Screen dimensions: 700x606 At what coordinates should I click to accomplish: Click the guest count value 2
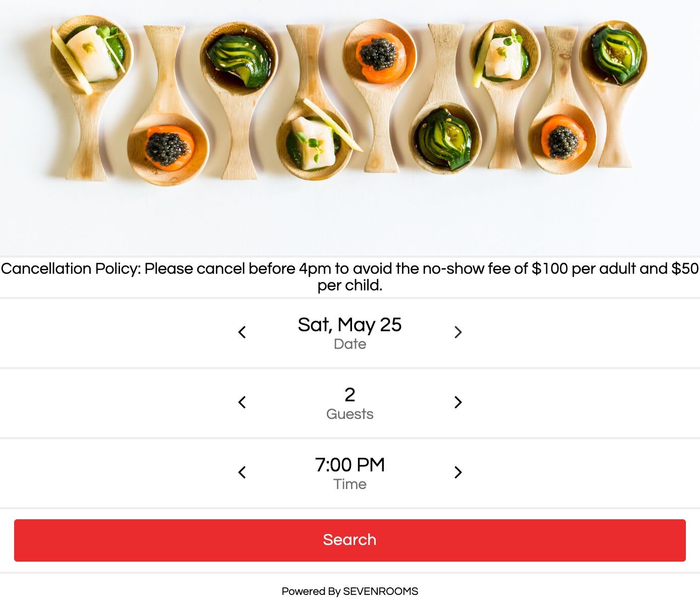coord(349,395)
